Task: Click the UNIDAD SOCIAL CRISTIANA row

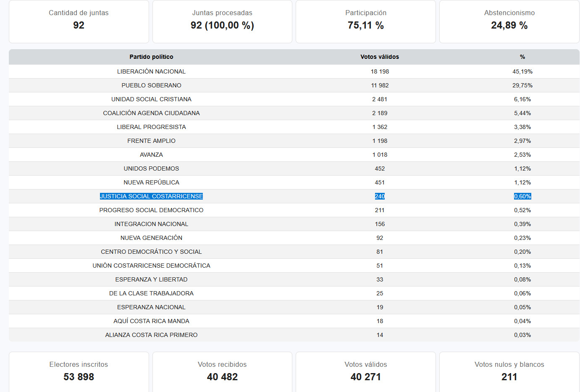Action: coord(151,99)
